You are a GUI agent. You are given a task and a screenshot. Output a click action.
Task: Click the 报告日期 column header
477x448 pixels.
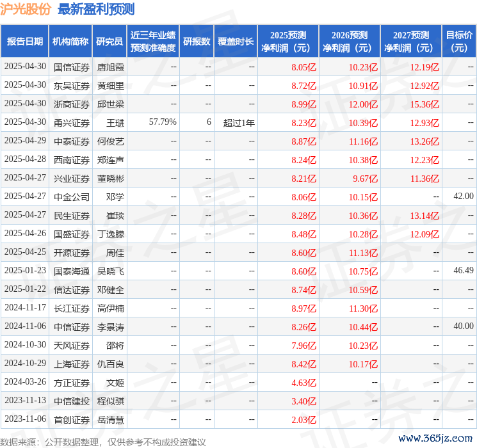(24, 42)
